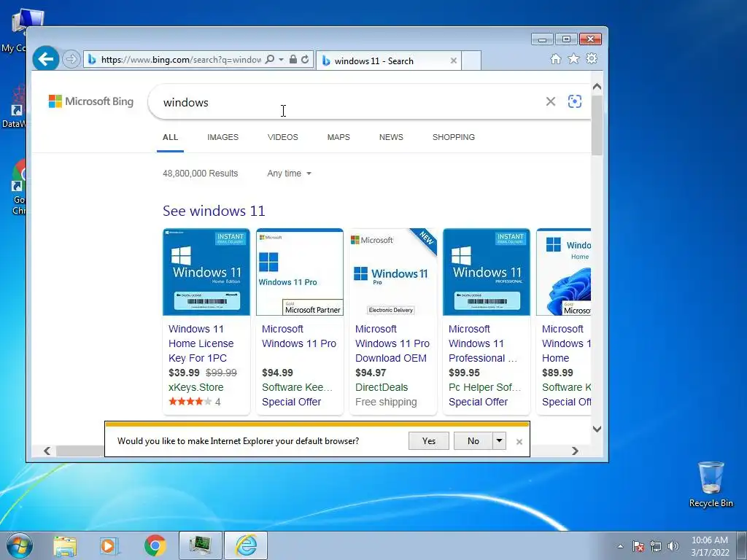
Task: Click the DirectDeals seller name
Action: click(382, 387)
